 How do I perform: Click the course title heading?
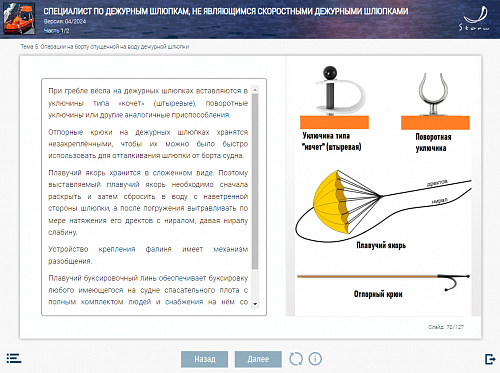[x=226, y=11]
